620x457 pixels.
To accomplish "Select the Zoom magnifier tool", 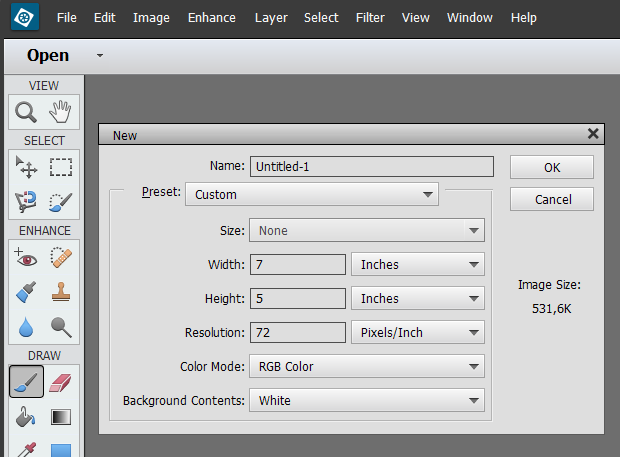I will tap(26, 112).
